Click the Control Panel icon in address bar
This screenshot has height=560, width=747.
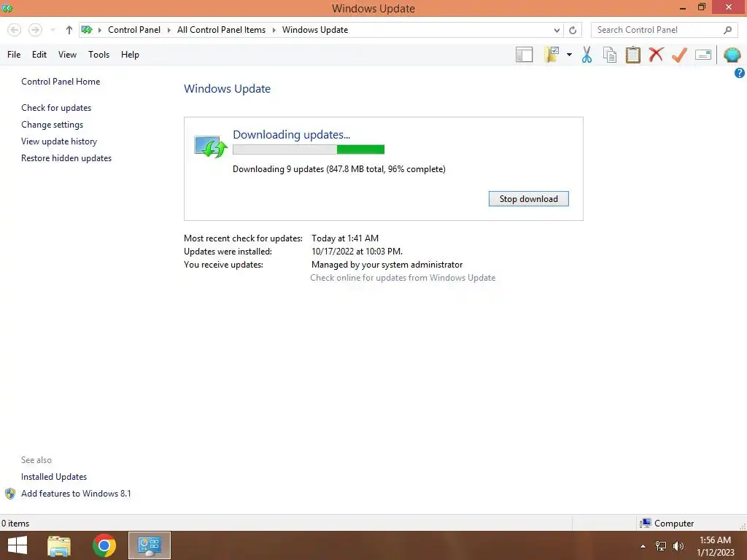click(87, 29)
